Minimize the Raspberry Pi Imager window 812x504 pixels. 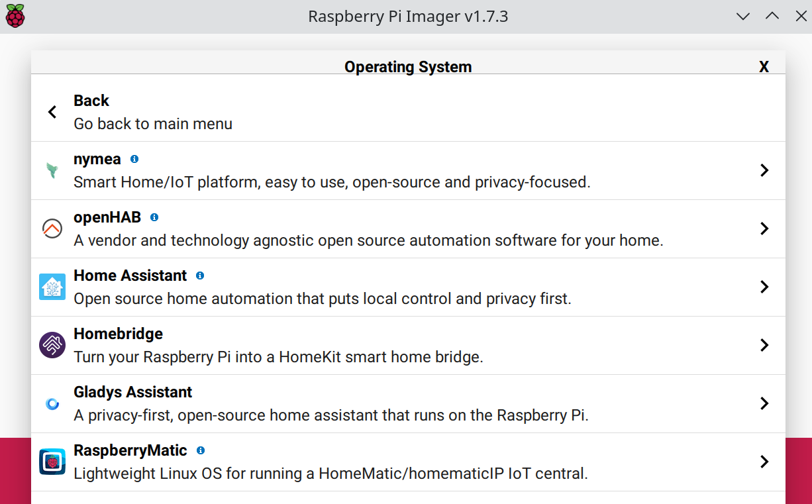click(x=743, y=16)
